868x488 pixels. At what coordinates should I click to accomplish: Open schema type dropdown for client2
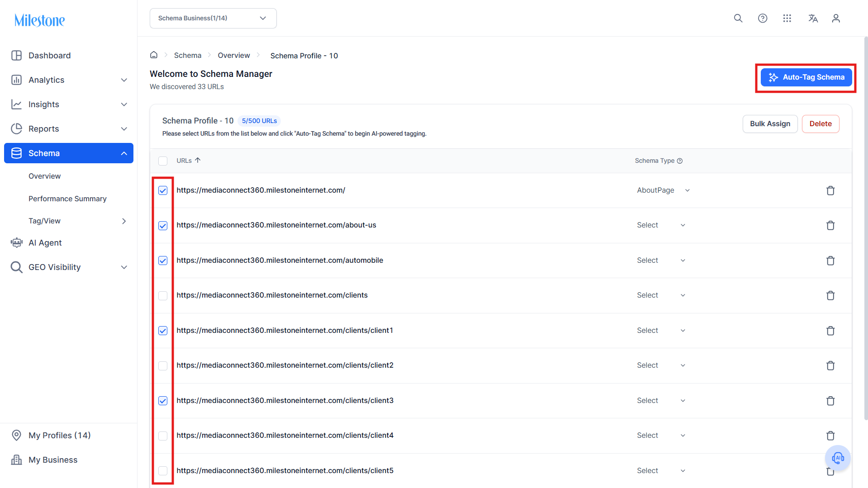tap(661, 365)
